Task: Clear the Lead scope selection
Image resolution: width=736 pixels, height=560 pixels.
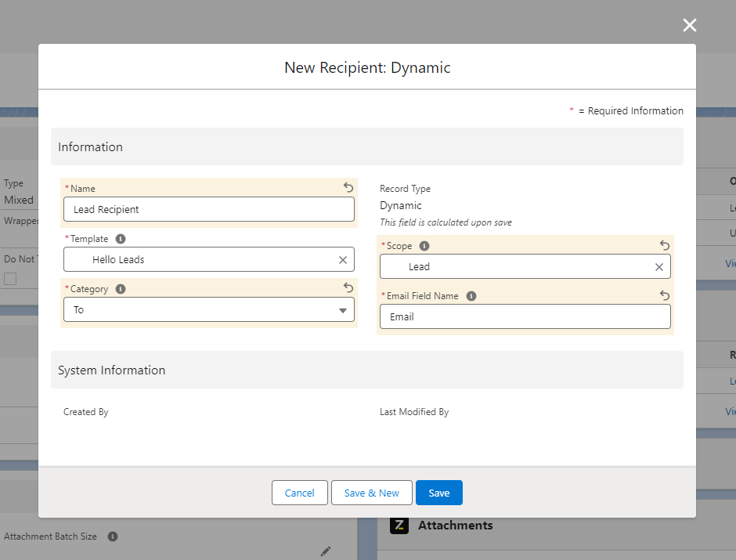Action: click(659, 267)
